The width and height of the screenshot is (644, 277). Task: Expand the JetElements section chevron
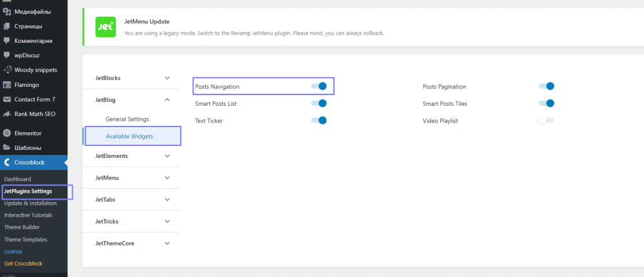(167, 155)
